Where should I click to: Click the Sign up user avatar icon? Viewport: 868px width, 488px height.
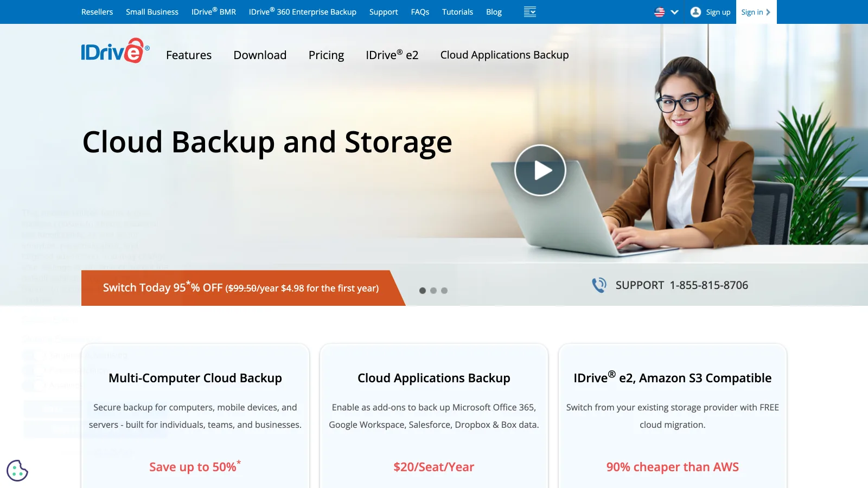tap(695, 12)
